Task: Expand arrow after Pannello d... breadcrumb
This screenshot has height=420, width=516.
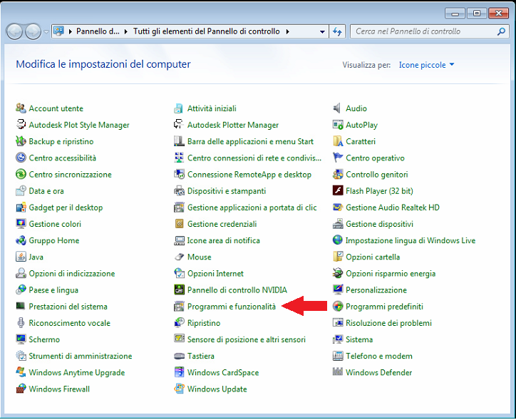Action: 125,31
